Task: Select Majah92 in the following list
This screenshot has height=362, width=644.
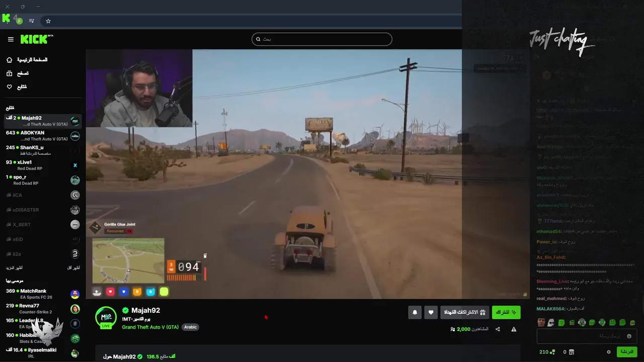Action: (43, 121)
